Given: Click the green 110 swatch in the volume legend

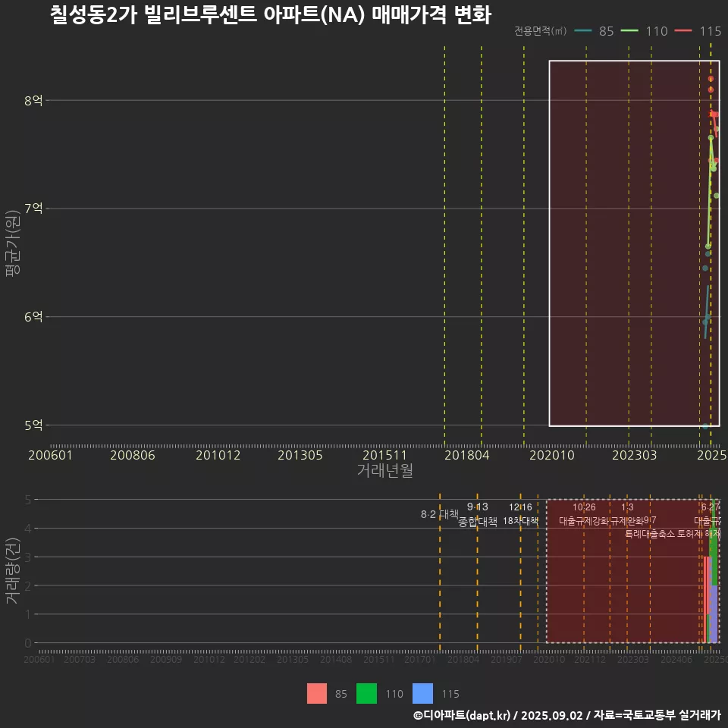Looking at the screenshot, I should click(366, 693).
